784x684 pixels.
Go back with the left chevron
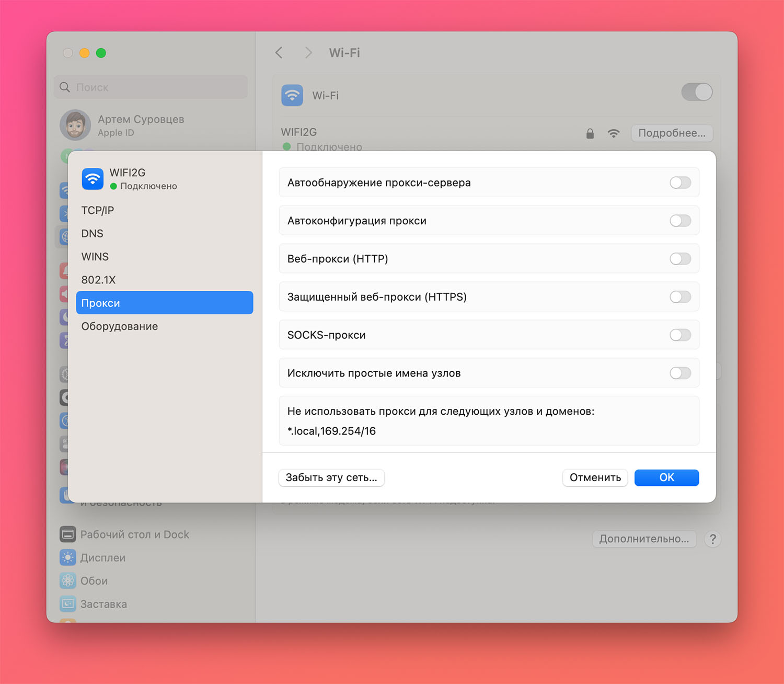click(x=279, y=53)
